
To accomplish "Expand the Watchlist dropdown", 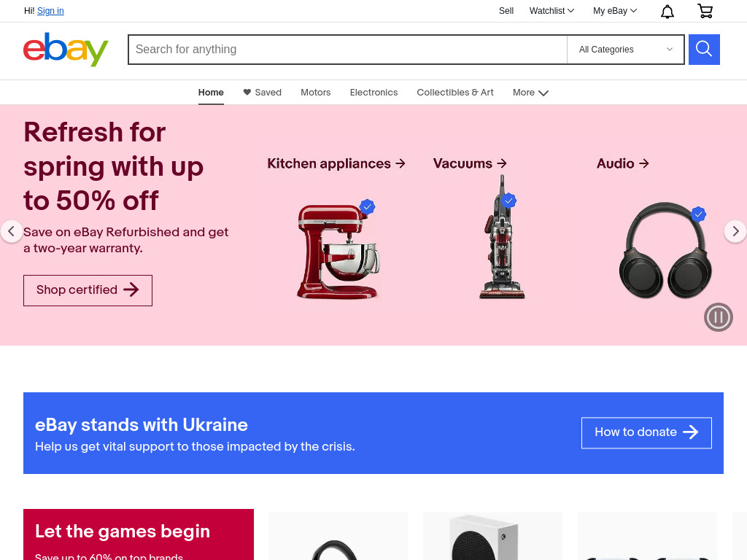I will 551,10.
